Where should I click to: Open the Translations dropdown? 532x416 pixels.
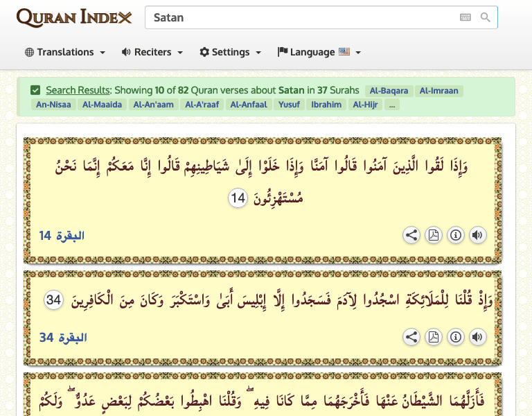pos(65,52)
